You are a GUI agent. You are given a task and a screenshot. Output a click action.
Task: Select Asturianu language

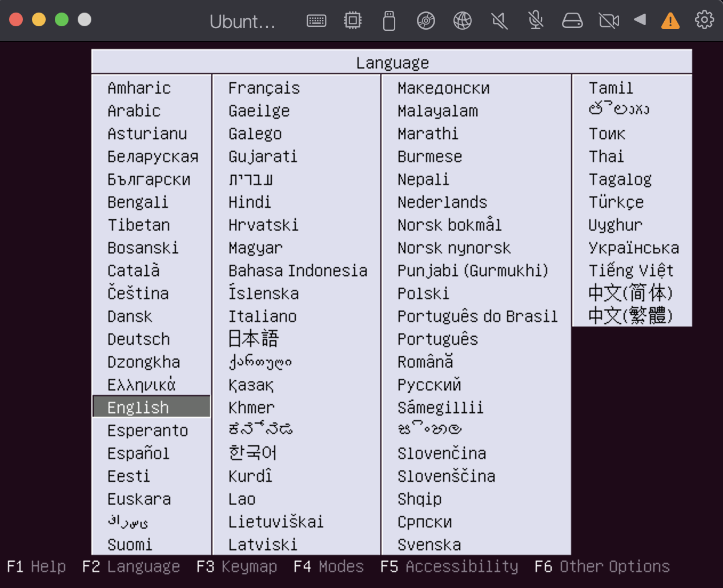point(147,134)
